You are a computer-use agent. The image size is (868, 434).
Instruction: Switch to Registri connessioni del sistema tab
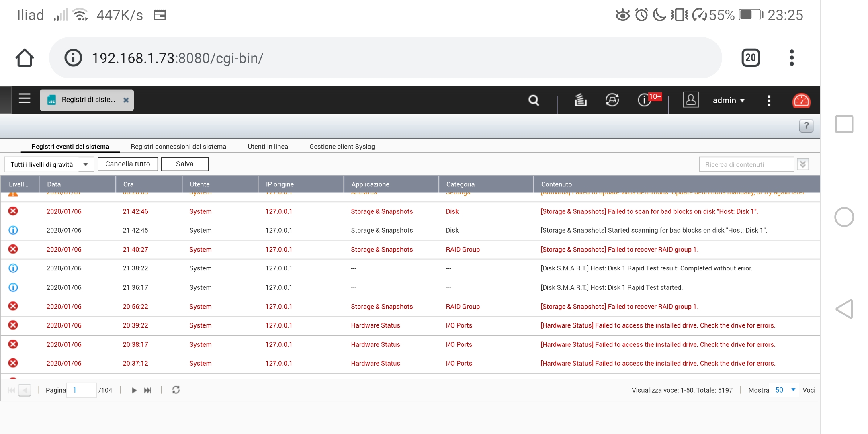178,147
